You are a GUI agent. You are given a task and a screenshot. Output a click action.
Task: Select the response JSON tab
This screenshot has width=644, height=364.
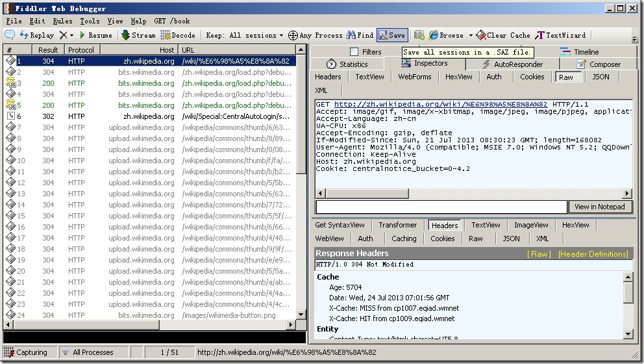pos(511,239)
